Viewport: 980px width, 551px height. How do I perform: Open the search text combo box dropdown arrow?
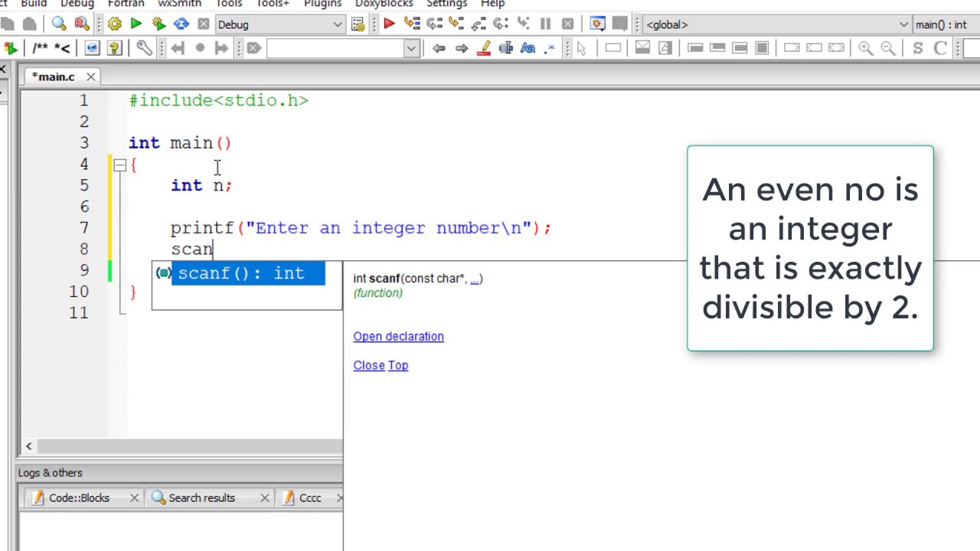pyautogui.click(x=411, y=48)
